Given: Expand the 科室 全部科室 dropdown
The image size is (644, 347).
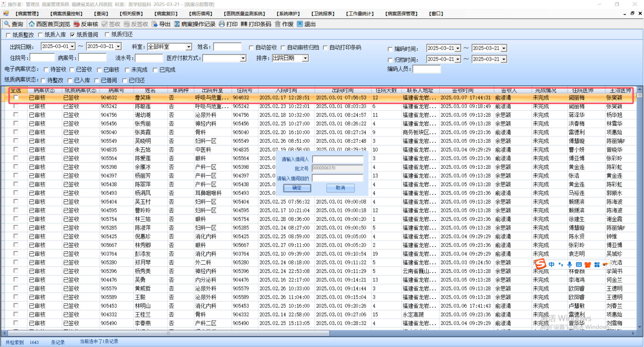Looking at the screenshot, I should (189, 47).
